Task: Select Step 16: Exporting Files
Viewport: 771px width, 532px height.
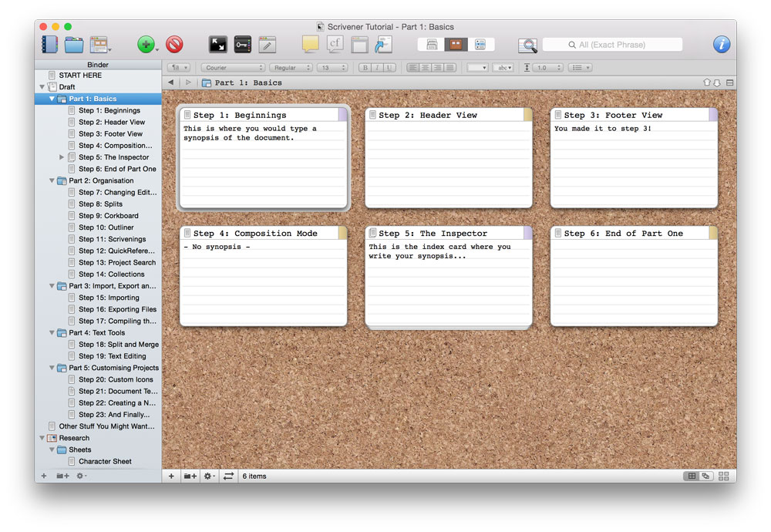Action: pos(117,309)
